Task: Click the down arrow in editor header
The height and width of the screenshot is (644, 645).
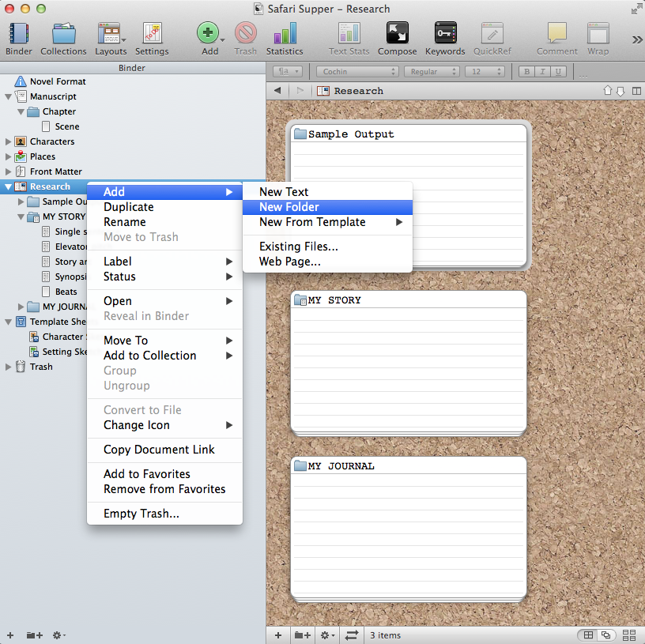Action: click(620, 91)
